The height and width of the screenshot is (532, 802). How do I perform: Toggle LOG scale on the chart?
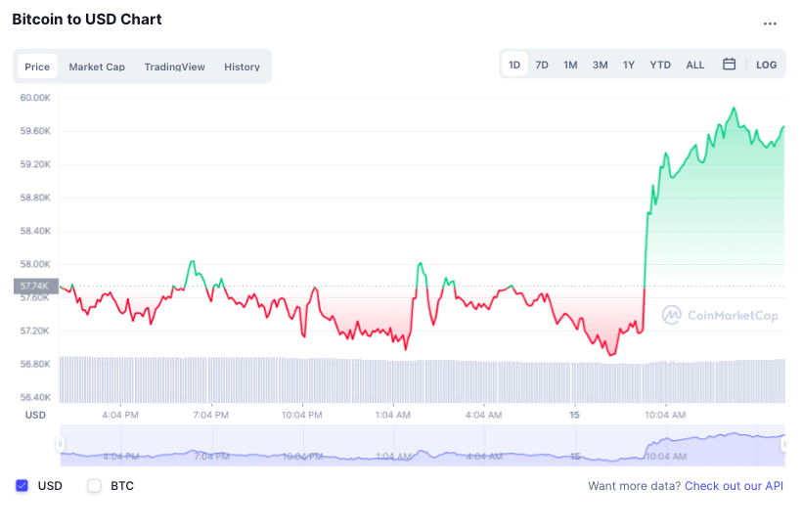[766, 65]
